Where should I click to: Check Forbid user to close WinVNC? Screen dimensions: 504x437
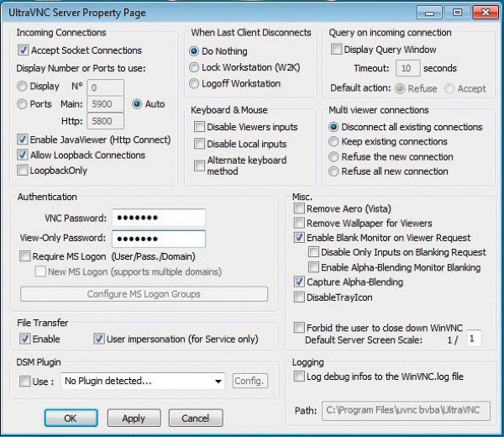[299, 328]
